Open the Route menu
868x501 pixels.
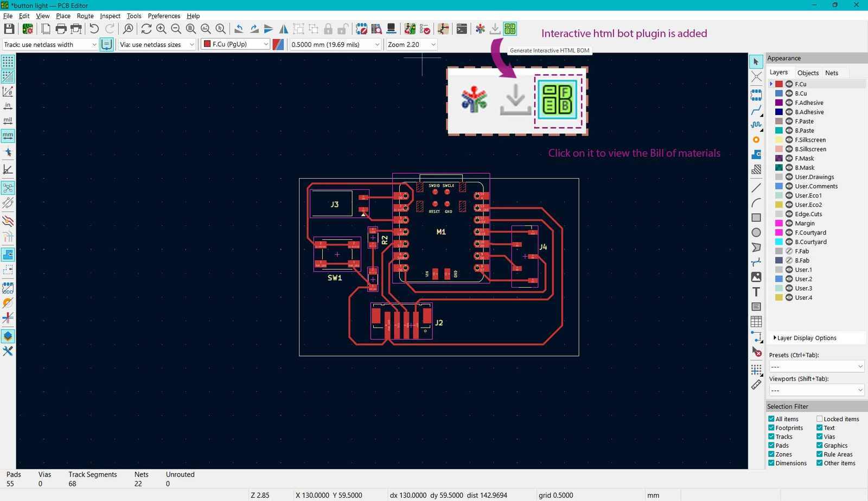pos(85,16)
